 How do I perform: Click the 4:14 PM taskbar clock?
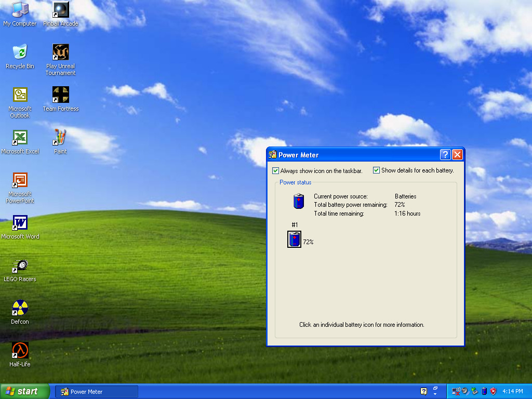[x=512, y=391]
